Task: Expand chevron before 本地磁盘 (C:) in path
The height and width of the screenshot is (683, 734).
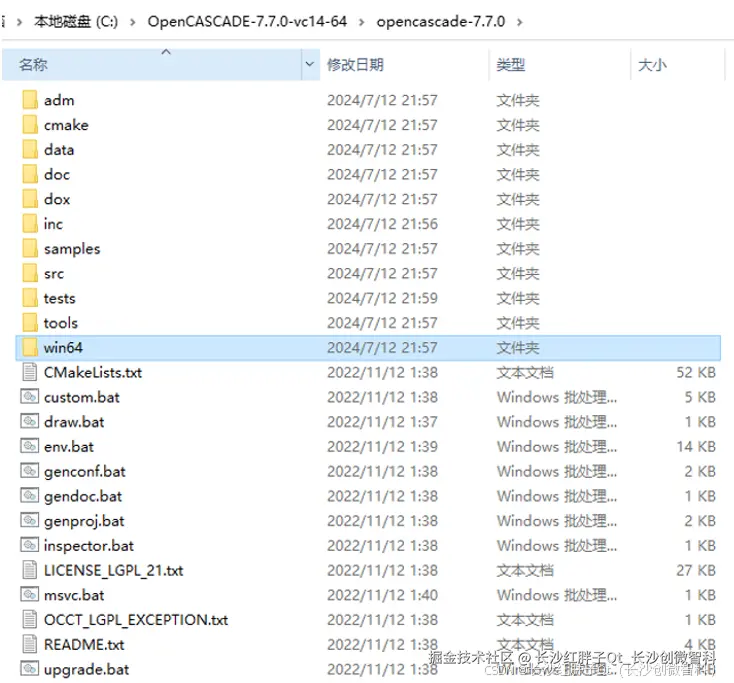Action: (19, 22)
